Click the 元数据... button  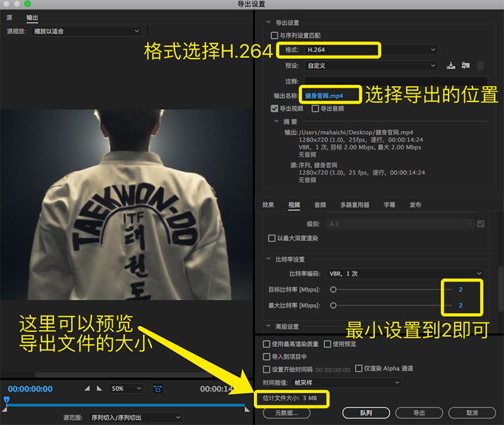coord(287,413)
